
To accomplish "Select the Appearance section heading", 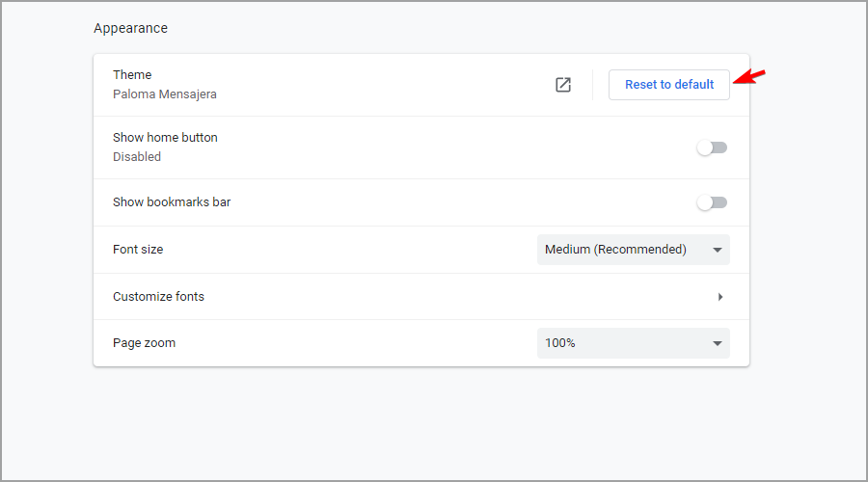I will pyautogui.click(x=130, y=28).
